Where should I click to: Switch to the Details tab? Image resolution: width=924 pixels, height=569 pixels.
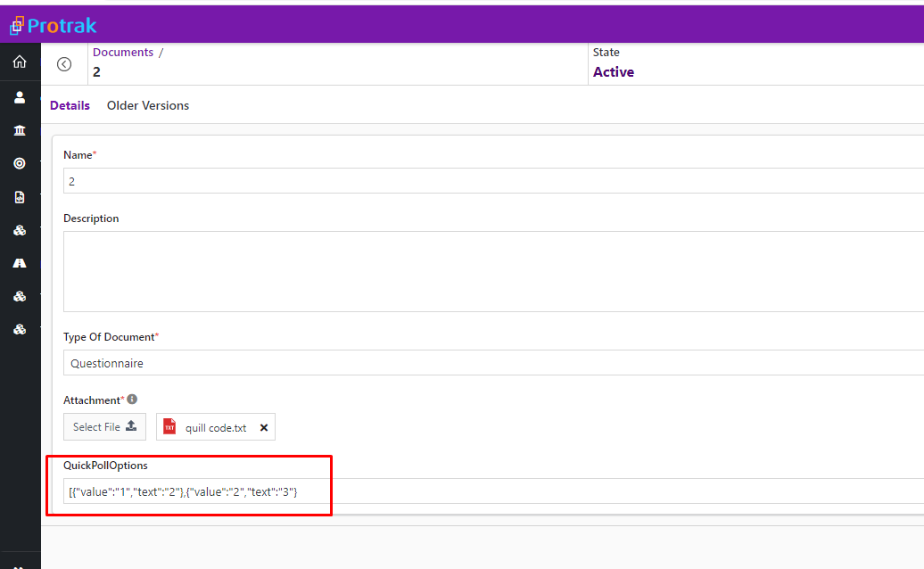[70, 105]
